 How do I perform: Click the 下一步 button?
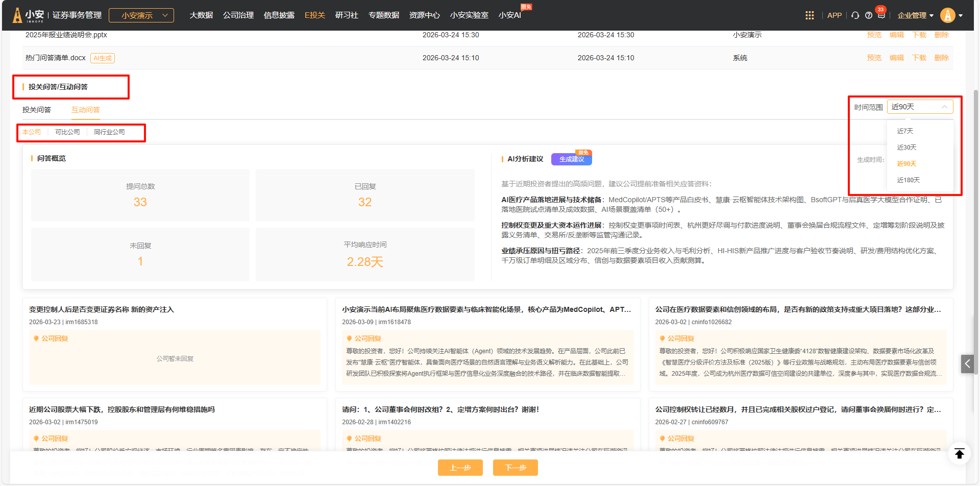515,468
